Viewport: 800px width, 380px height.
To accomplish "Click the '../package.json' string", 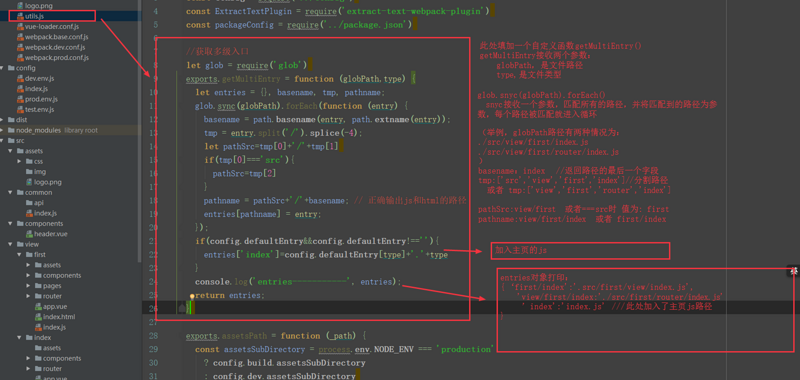I will 365,24.
